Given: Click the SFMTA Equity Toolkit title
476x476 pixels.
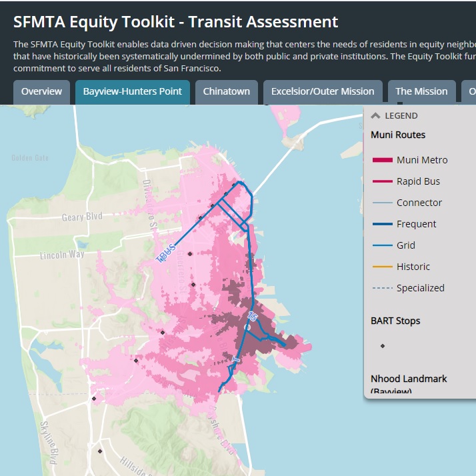Looking at the screenshot, I should click(175, 21).
